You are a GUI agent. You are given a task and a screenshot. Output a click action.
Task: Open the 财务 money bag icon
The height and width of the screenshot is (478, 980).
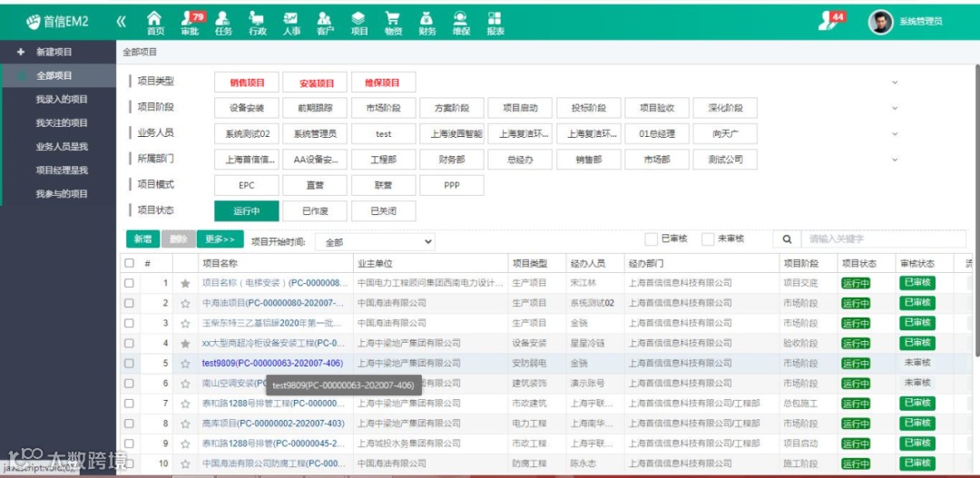click(426, 23)
